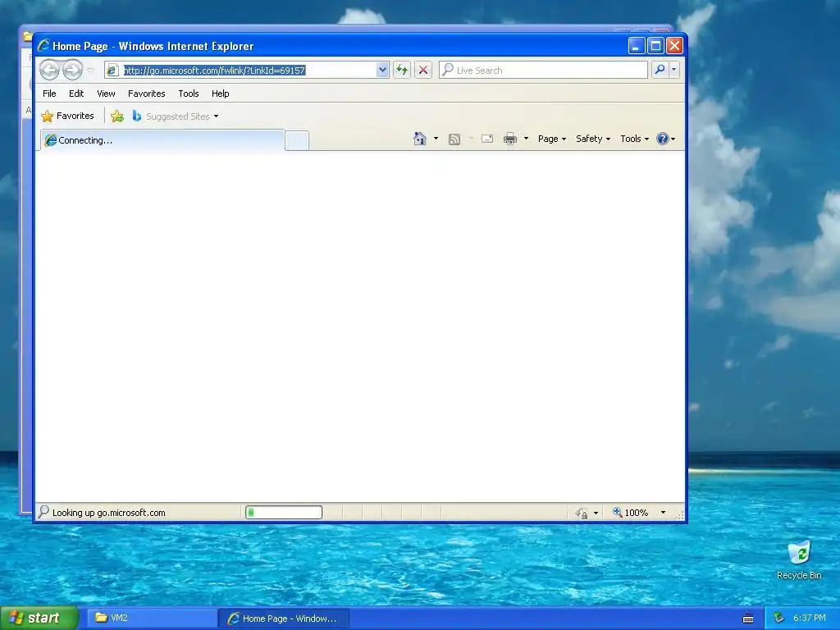
Task: Open the Recycle Bin desktop icon
Action: coord(799,559)
